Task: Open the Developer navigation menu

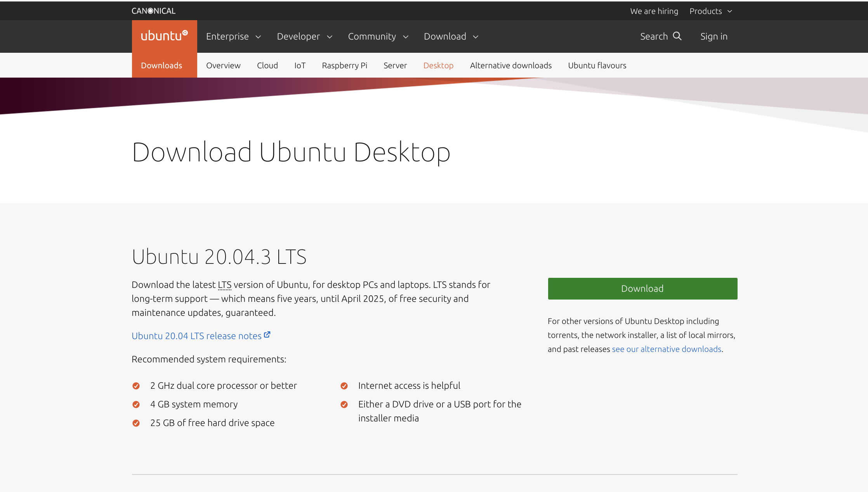Action: point(305,36)
